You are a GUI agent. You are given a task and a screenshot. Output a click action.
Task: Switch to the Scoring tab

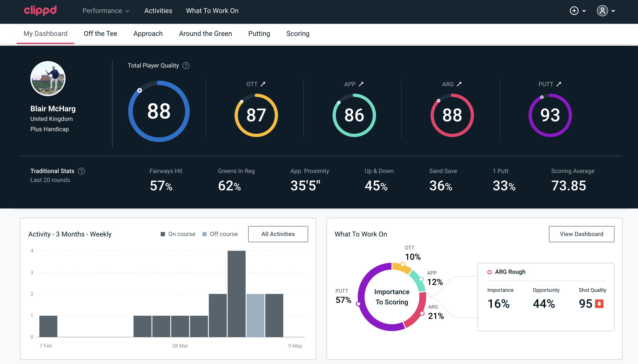298,33
